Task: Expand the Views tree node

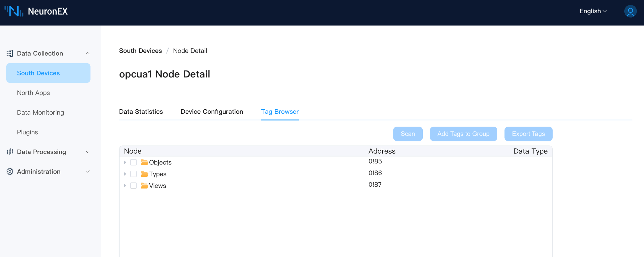Action: tap(125, 185)
